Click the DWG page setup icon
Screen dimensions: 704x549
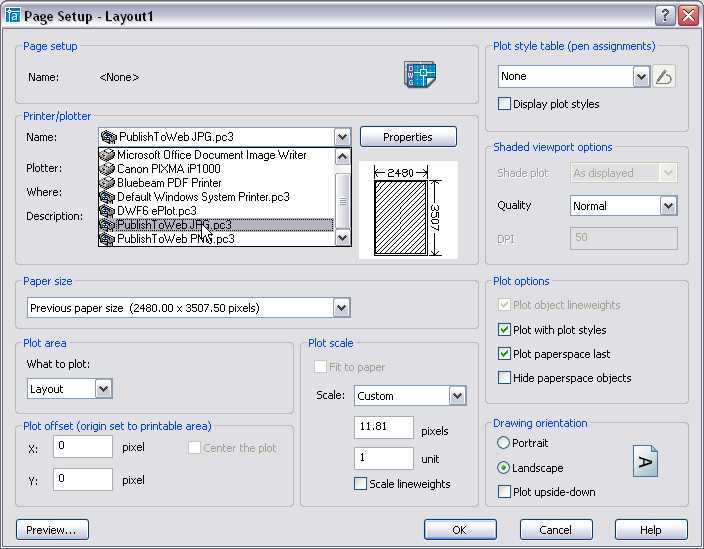pos(420,74)
